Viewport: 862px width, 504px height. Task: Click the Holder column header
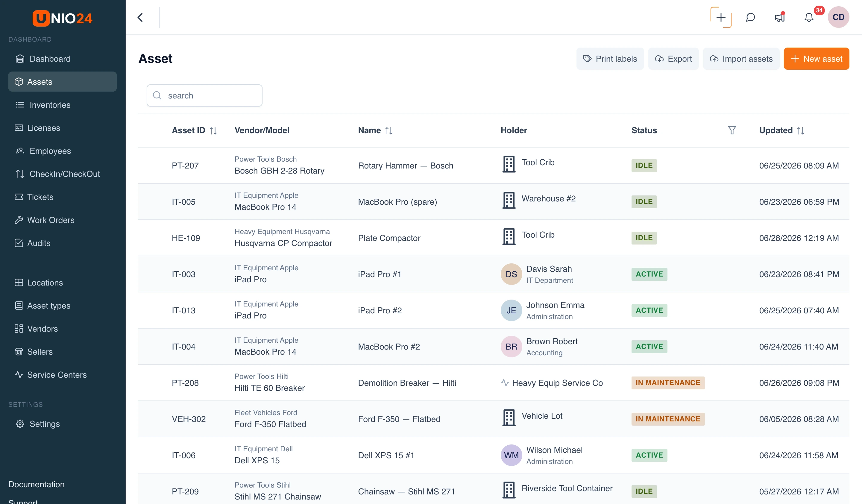click(x=514, y=130)
